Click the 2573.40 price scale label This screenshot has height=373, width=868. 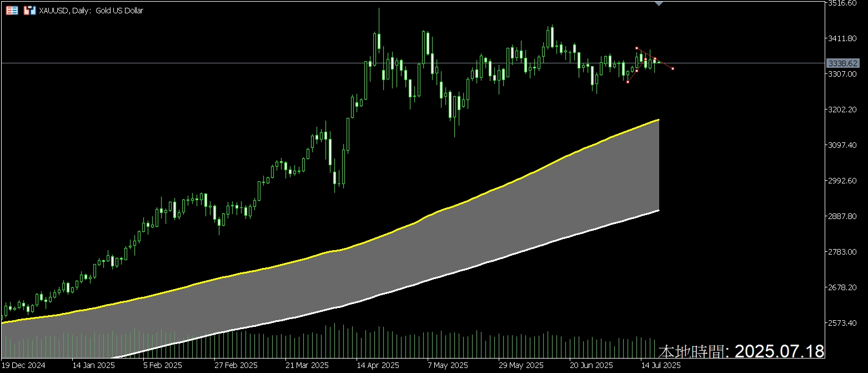(x=842, y=323)
